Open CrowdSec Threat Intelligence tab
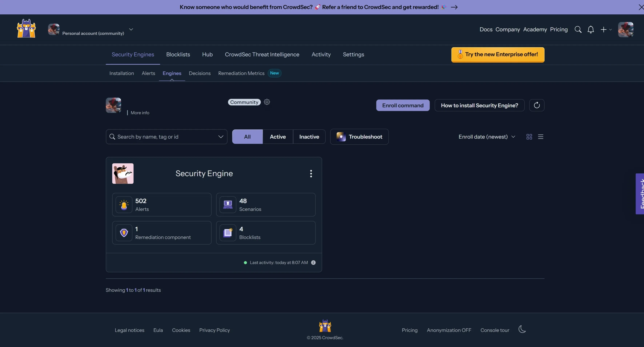The height and width of the screenshot is (347, 644). (262, 55)
